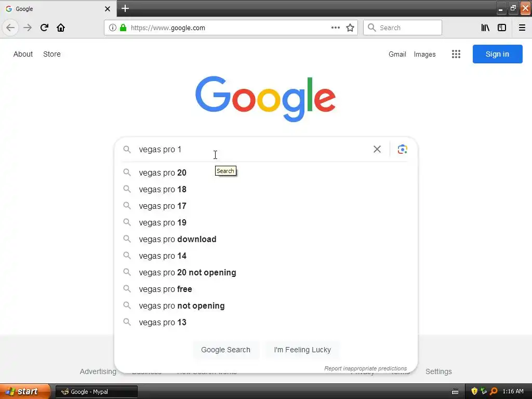Open the on-screen keyboard taskbar icon

(x=455, y=392)
